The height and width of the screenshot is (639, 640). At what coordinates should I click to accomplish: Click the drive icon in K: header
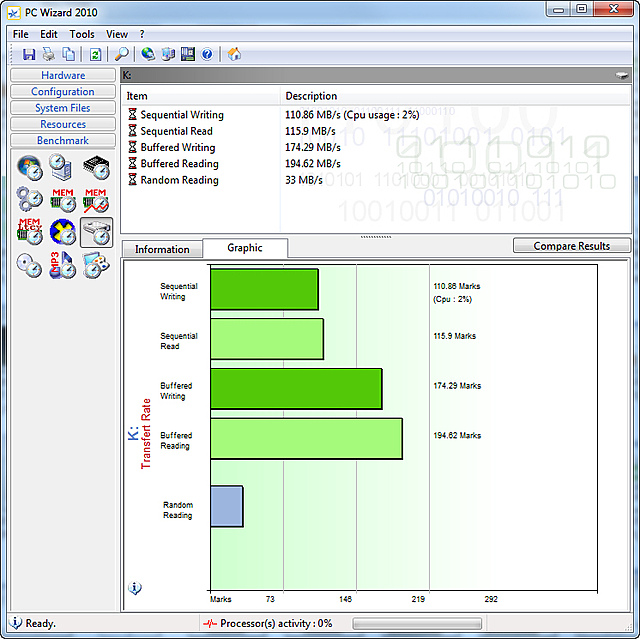click(x=621, y=75)
